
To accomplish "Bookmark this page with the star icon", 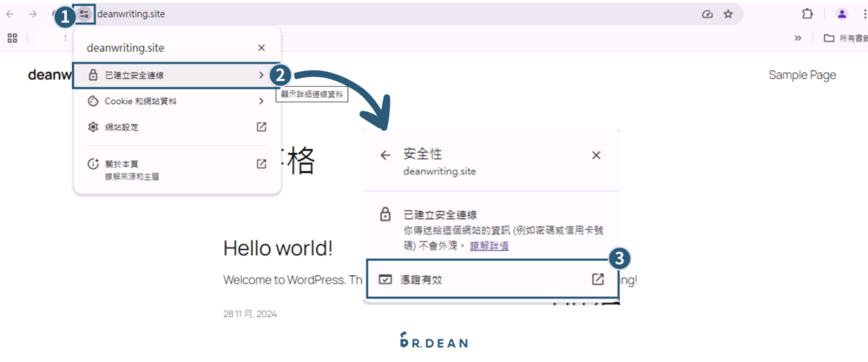I will [x=728, y=15].
